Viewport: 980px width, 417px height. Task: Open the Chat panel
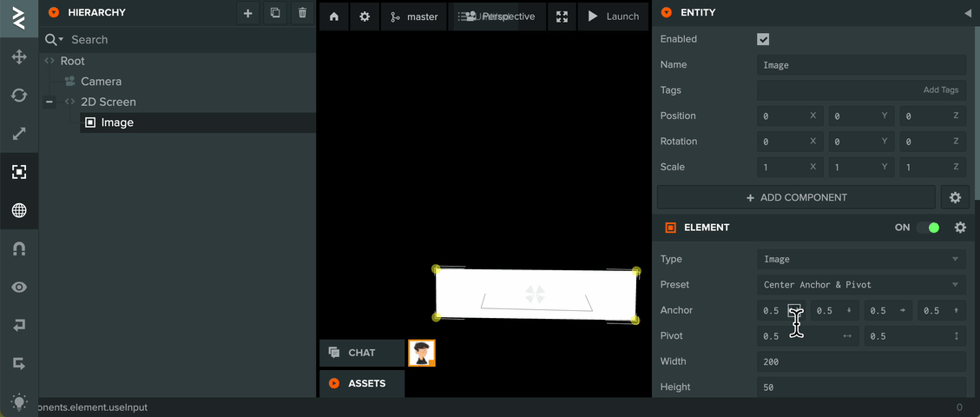(x=362, y=353)
